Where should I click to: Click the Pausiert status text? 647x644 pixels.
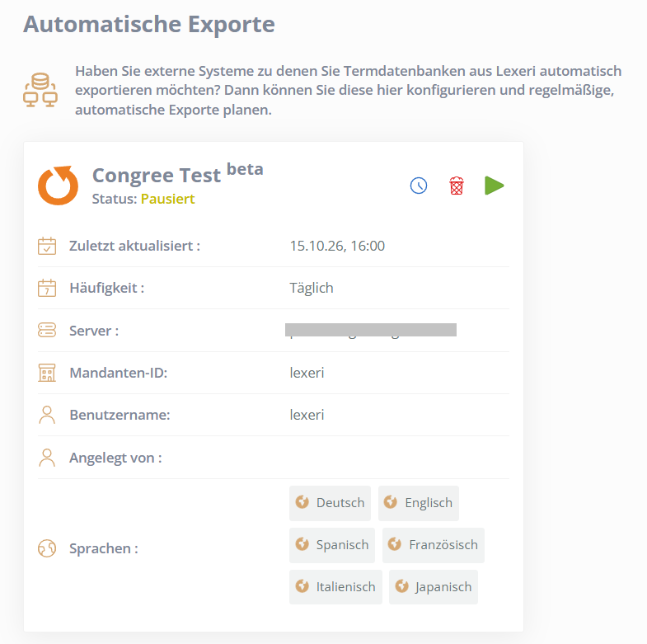[x=167, y=199]
